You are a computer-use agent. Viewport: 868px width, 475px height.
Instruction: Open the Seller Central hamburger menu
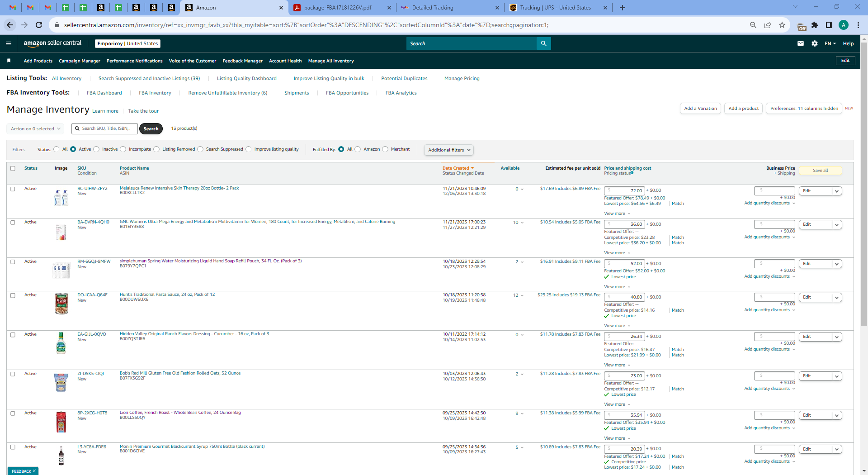(9, 43)
